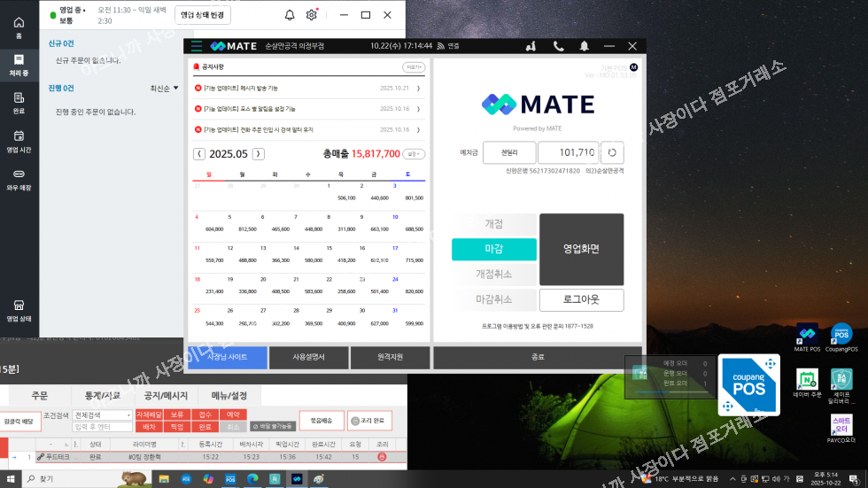Toggle the 자체배달 status filter
This screenshot has width=868, height=488.
tap(147, 414)
